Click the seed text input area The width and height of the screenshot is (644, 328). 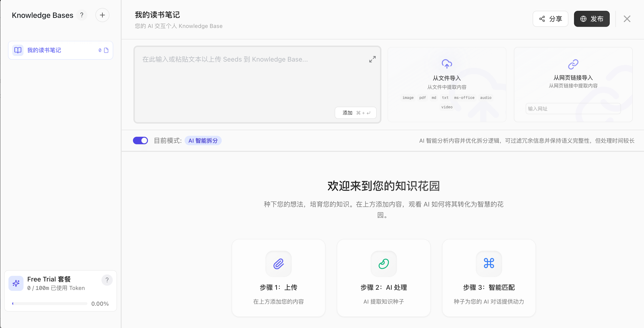click(257, 85)
